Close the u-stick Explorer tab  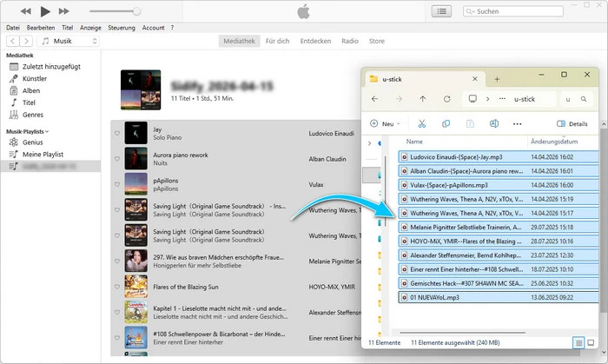point(475,79)
